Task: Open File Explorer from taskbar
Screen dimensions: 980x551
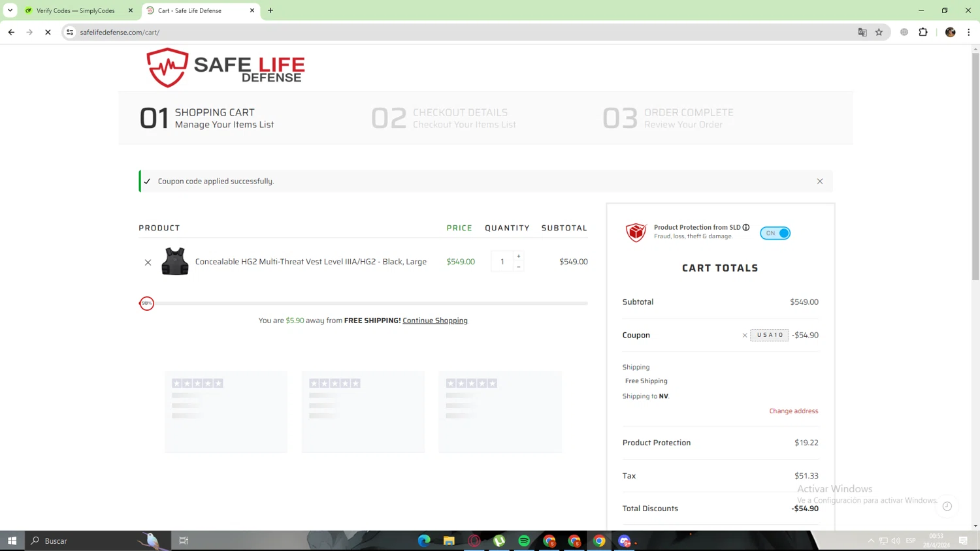Action: pyautogui.click(x=449, y=541)
